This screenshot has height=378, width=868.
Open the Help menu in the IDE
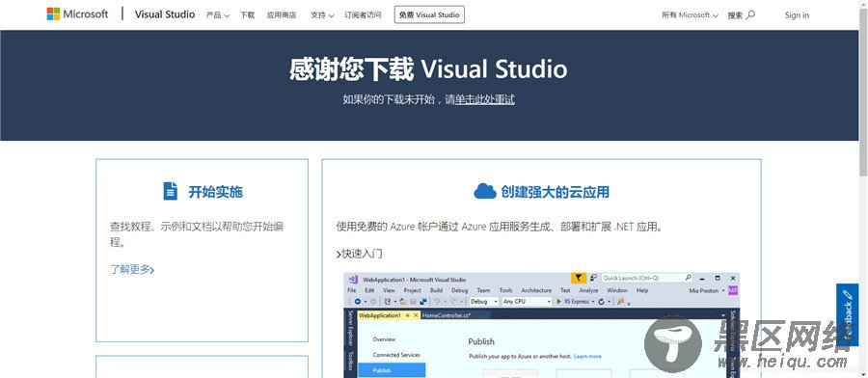coord(642,290)
